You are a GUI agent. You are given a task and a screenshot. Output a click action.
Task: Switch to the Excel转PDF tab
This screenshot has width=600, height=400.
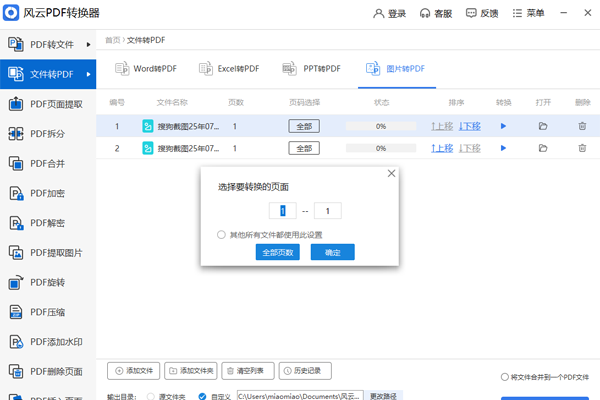pos(232,69)
